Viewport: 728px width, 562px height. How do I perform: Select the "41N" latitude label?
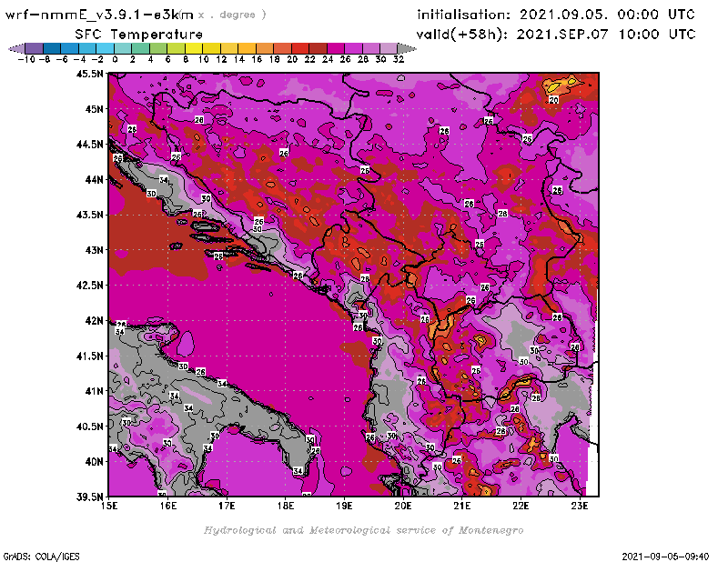tap(94, 391)
